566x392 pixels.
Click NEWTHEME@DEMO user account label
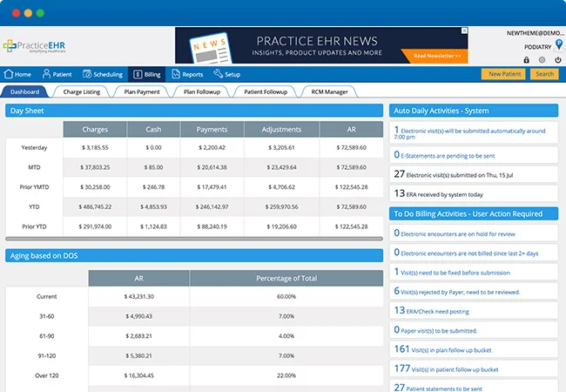tap(535, 33)
